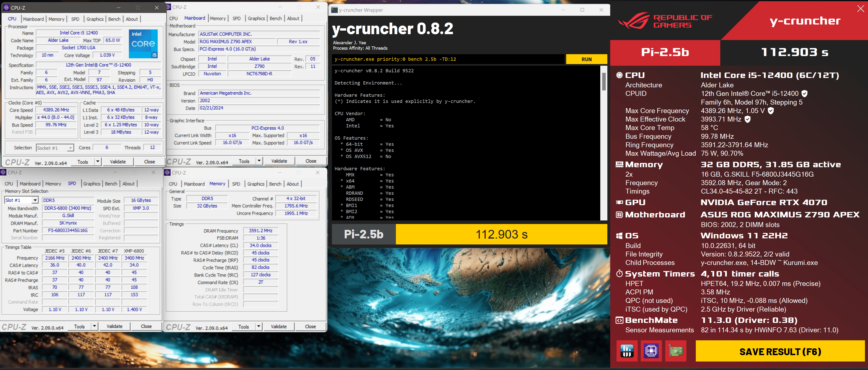The height and width of the screenshot is (370, 868).
Task: Click SAVE RESULT (F6) button
Action: click(780, 351)
